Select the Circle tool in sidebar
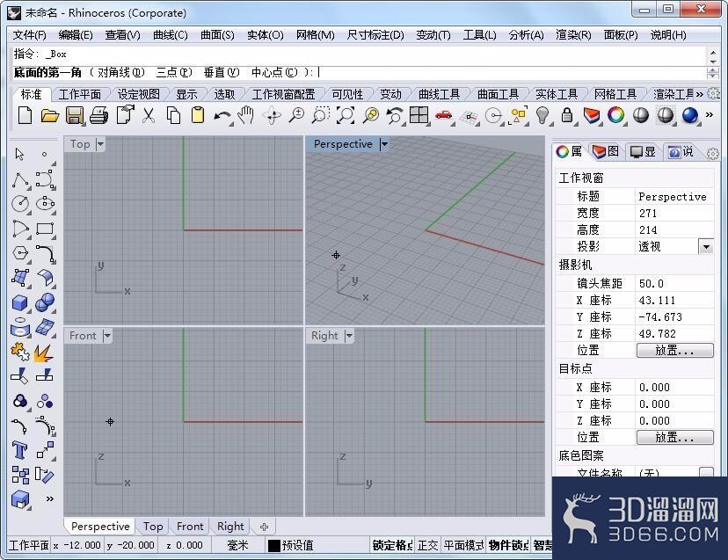Screen dimensions: 728x560 coord(20,204)
